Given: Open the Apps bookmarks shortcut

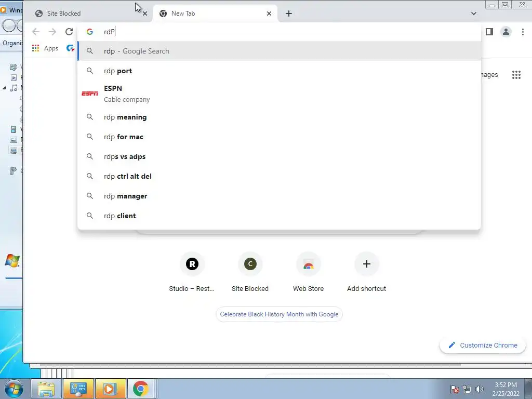Looking at the screenshot, I should 45,48.
